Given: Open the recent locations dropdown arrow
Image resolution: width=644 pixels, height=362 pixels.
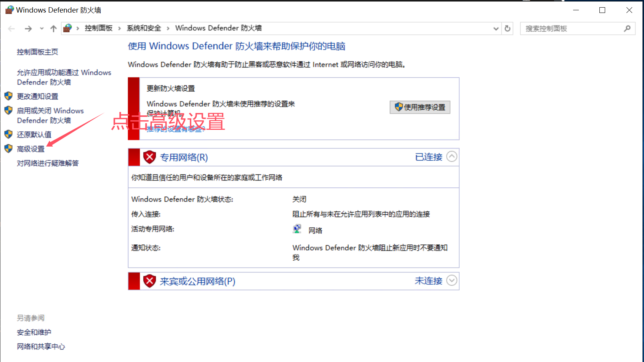Looking at the screenshot, I should point(42,29).
